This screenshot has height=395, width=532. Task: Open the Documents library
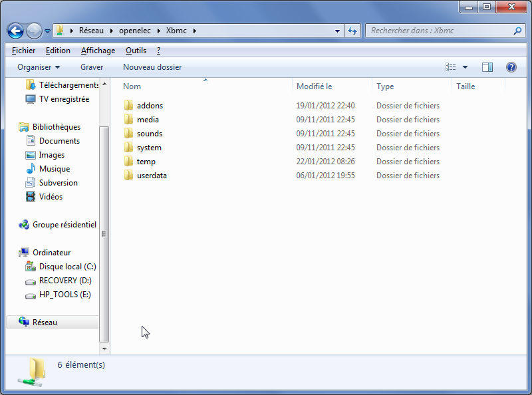[53, 141]
